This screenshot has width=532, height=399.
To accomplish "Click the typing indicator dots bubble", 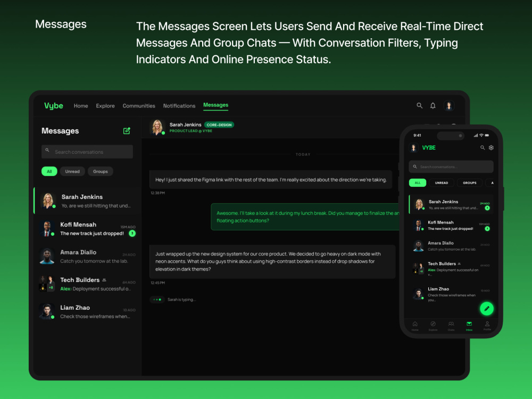I will pos(157,300).
